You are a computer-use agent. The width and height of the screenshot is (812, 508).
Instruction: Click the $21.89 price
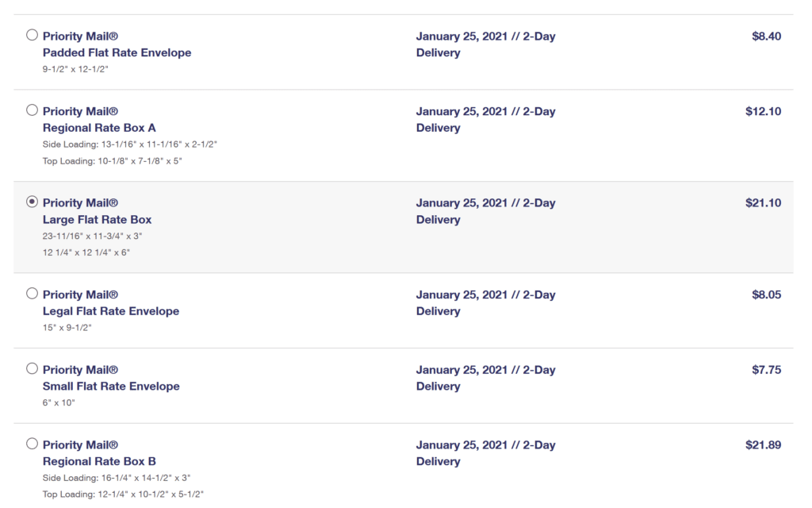(x=764, y=444)
